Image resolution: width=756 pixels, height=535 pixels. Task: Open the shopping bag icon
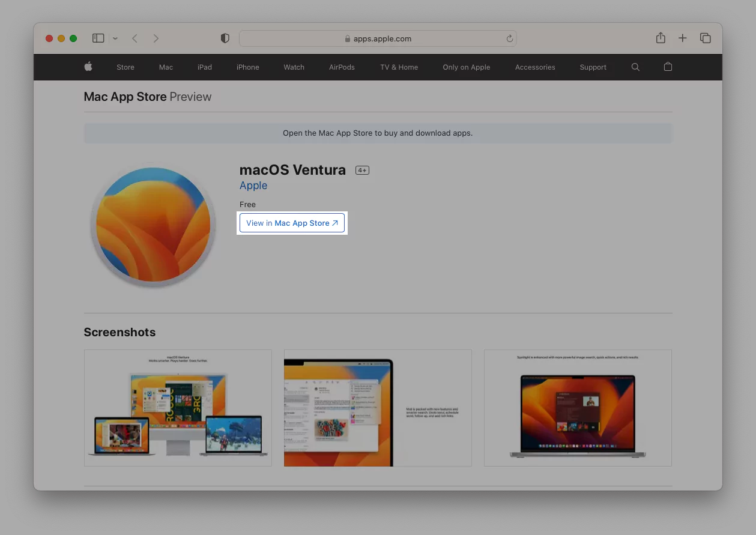[x=668, y=67]
